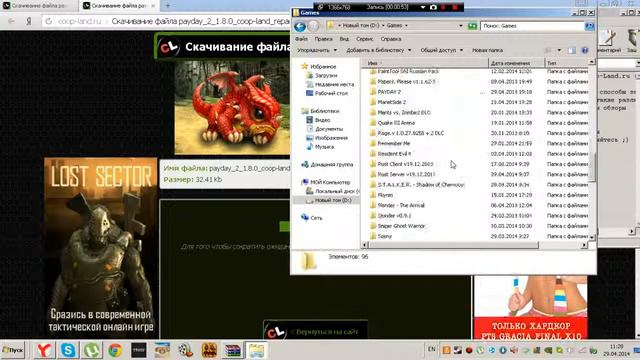Select Локальный диск in the sidebar
The height and width of the screenshot is (360, 640).
333,191
